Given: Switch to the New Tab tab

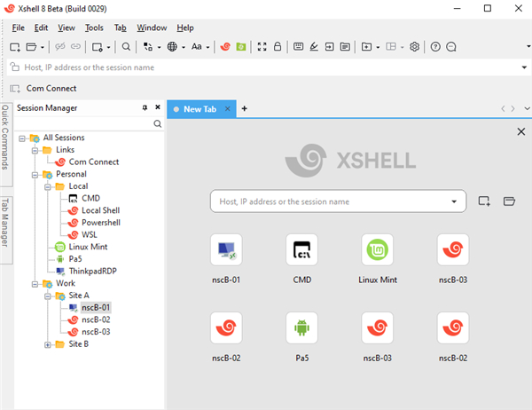Looking at the screenshot, I should [x=199, y=109].
